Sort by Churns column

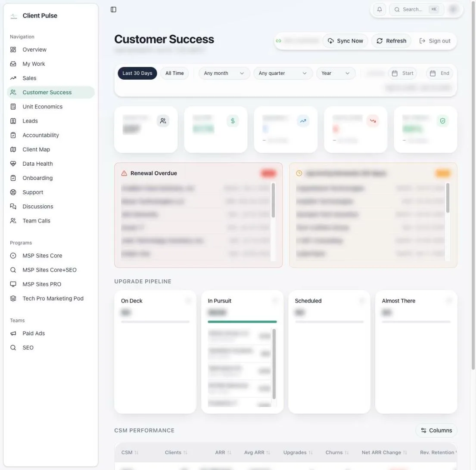pyautogui.click(x=337, y=452)
